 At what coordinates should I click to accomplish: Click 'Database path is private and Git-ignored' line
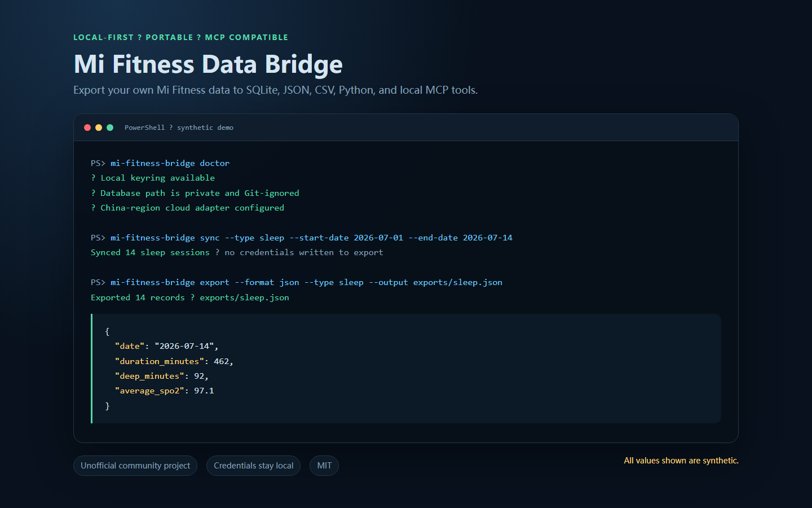[195, 193]
